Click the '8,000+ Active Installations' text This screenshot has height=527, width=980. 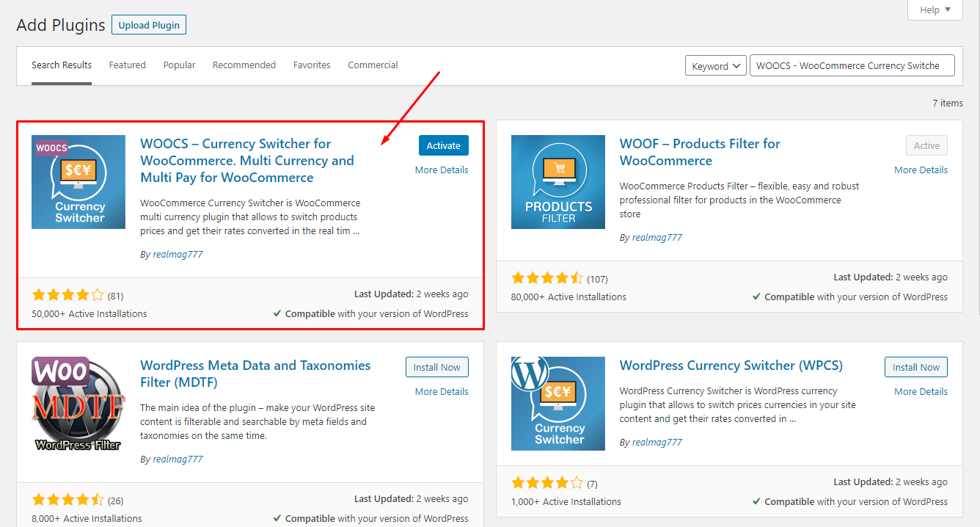pos(87,519)
